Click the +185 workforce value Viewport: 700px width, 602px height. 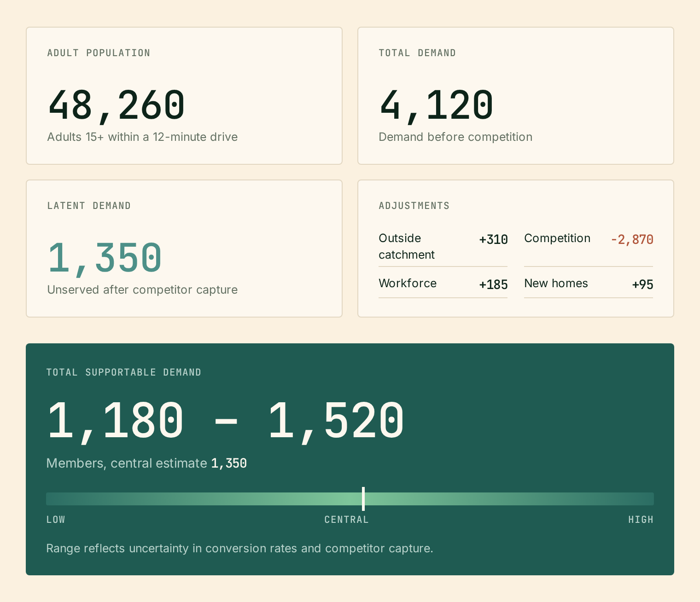(x=493, y=284)
